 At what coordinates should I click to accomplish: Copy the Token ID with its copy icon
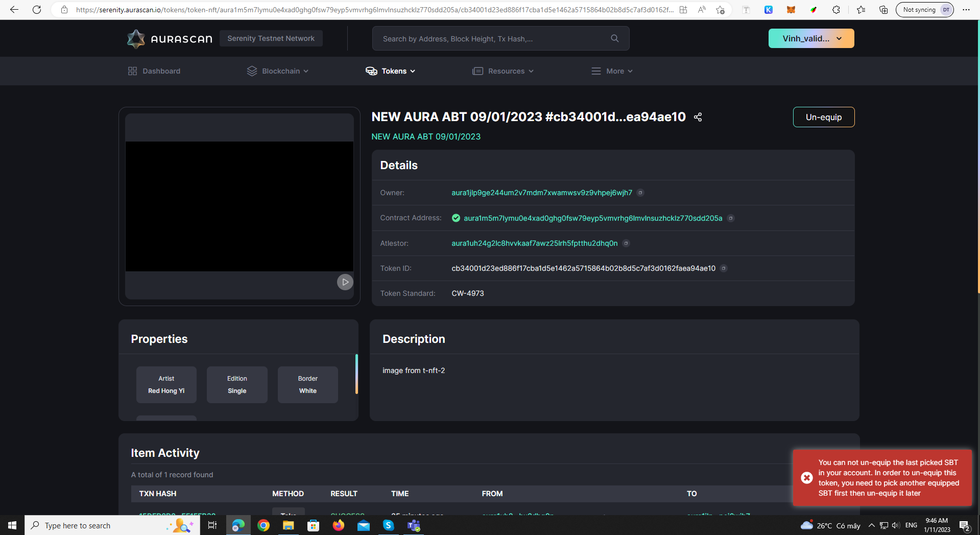click(x=723, y=268)
